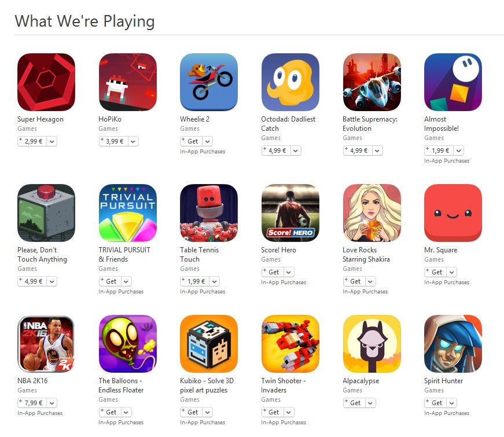
Task: Select the Kubiko pixel cube icon
Action: click(x=209, y=344)
